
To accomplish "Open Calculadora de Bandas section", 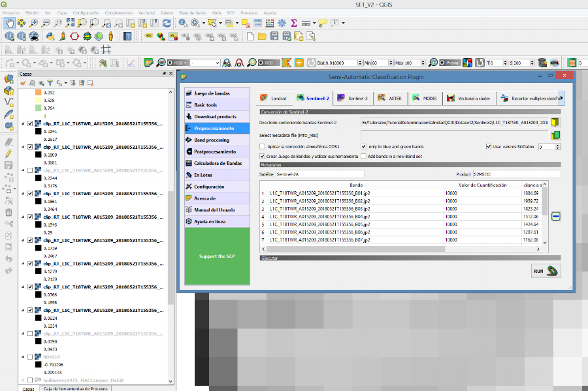I will pos(217,163).
